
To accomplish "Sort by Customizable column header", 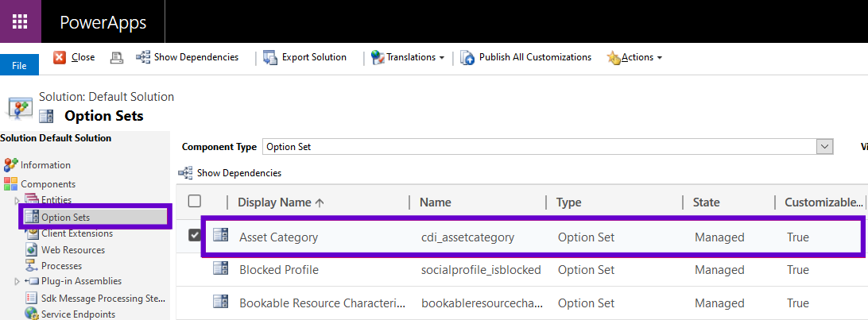I will coord(823,202).
